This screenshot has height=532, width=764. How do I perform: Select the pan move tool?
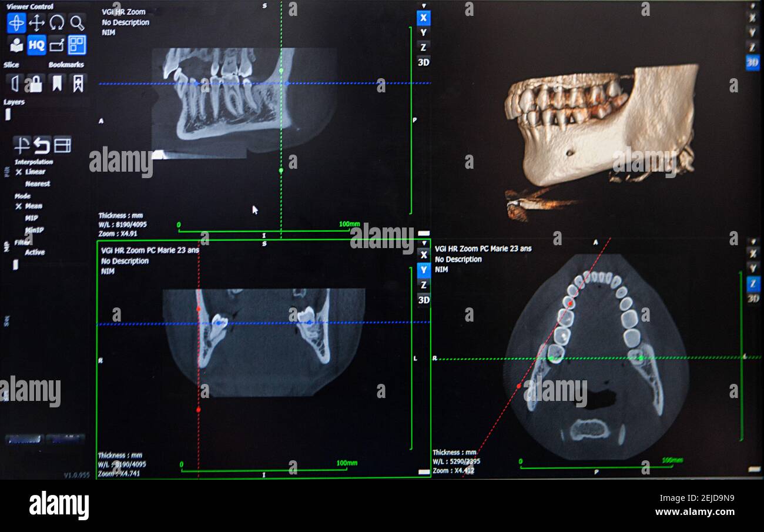click(36, 23)
